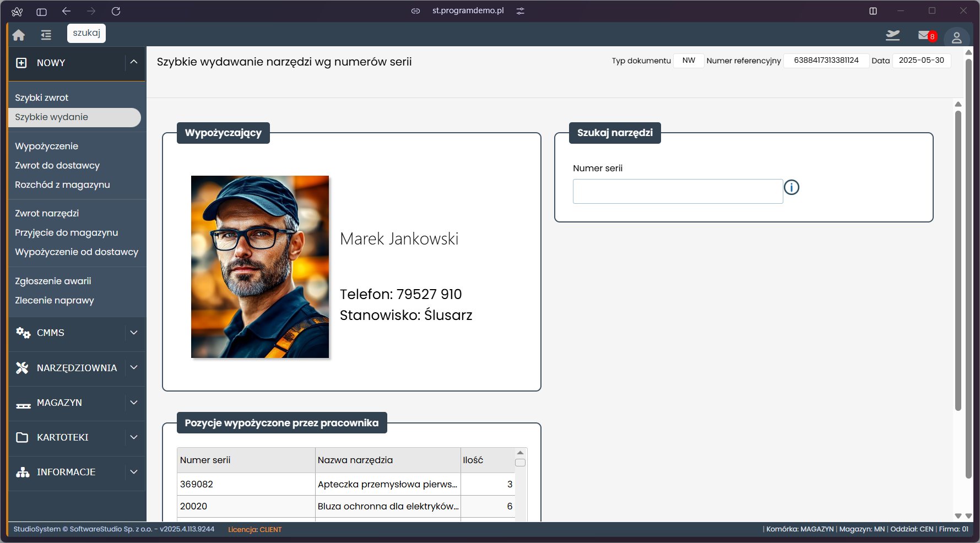Screen dimensions: 980x543
Task: Expand the MAGAZYN menu section
Action: 134,403
